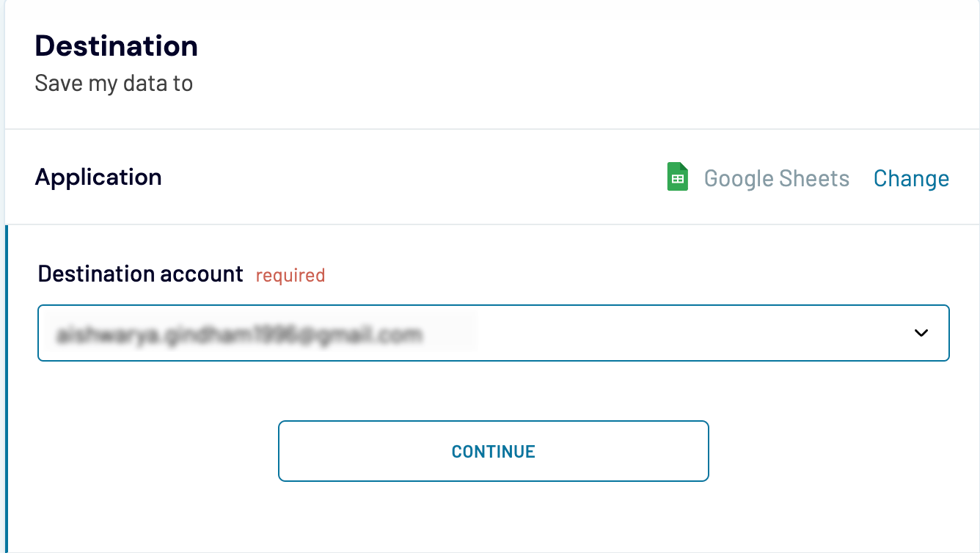Image resolution: width=980 pixels, height=553 pixels.
Task: Click the Google Sheets glyph in the Application row
Action: pos(677,177)
